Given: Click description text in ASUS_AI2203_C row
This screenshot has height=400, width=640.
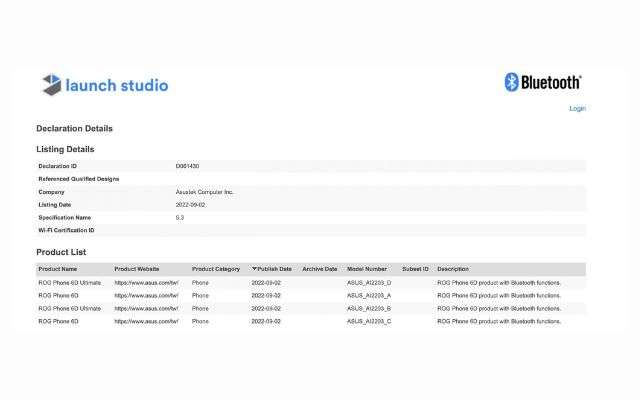Looking at the screenshot, I should coord(499,322).
